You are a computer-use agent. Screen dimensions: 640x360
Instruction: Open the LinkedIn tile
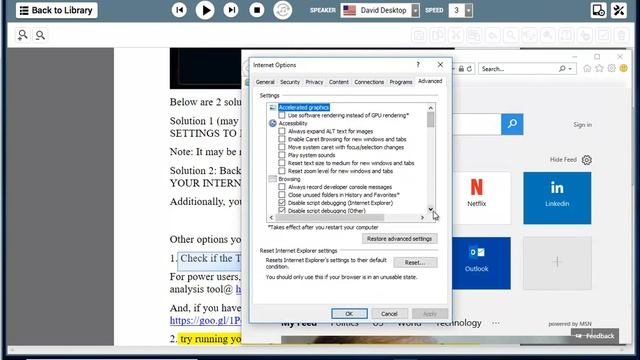(x=557, y=198)
